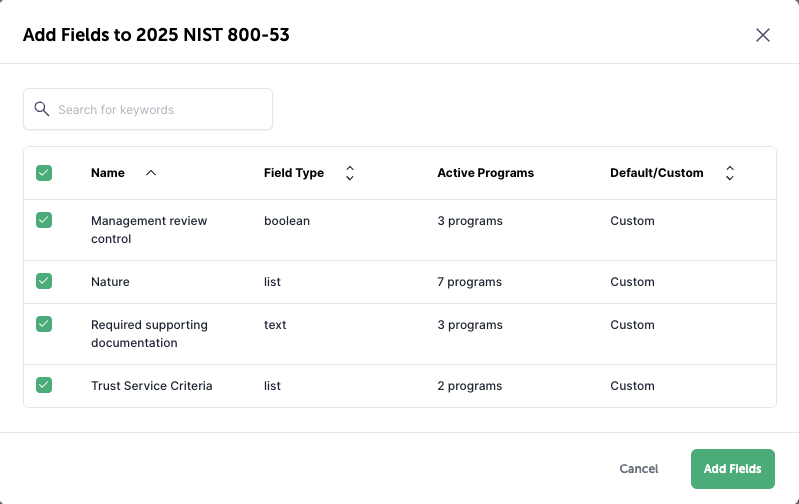799x504 pixels.
Task: Click the Name column header
Action: [108, 173]
